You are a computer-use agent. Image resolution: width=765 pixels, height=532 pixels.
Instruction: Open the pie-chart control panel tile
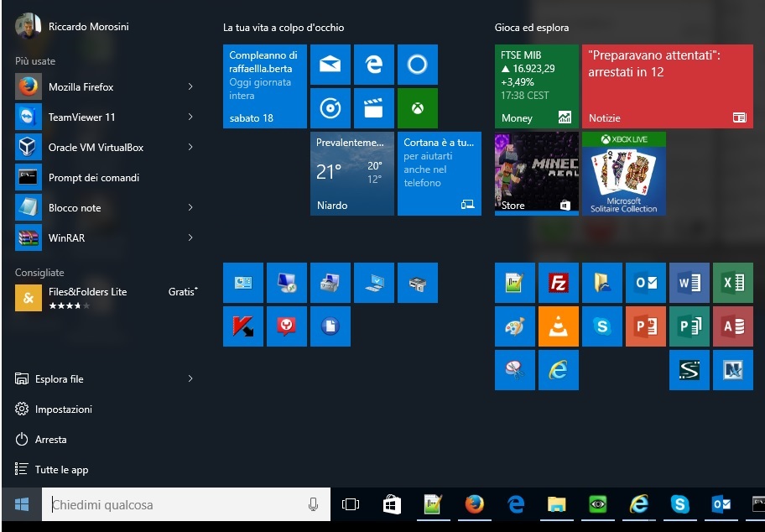(x=243, y=283)
